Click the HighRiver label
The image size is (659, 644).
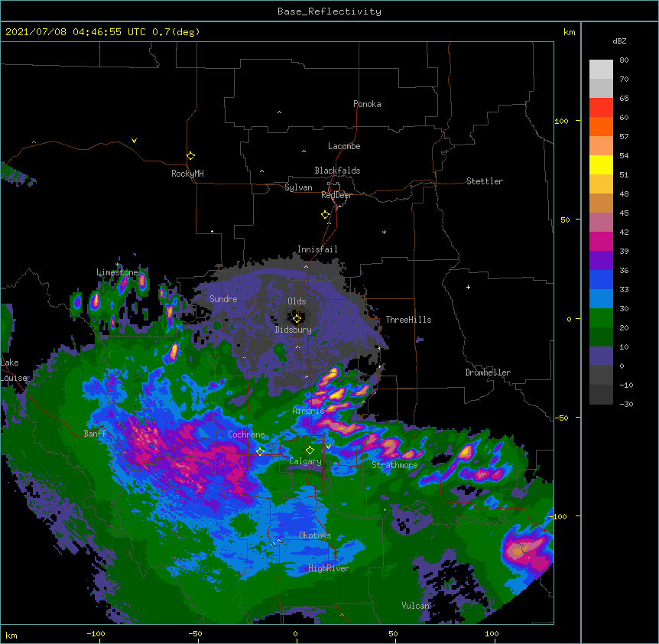pyautogui.click(x=329, y=568)
